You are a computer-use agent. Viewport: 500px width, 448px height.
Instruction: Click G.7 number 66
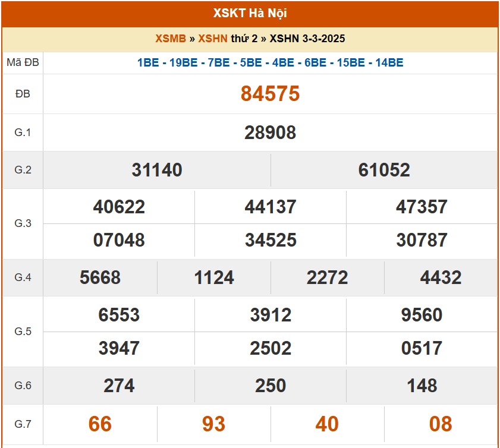click(x=100, y=424)
